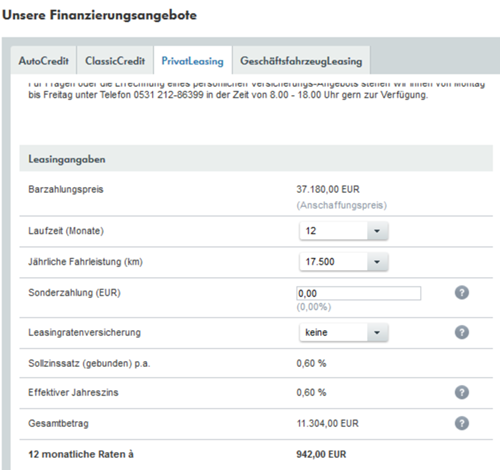Open the help icon beside Sonderzahlung
Screen dimensions: 500x470
tap(462, 293)
